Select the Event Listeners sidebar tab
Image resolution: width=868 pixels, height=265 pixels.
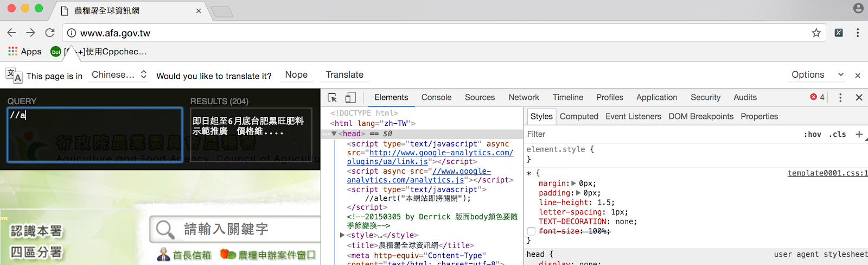pos(633,116)
